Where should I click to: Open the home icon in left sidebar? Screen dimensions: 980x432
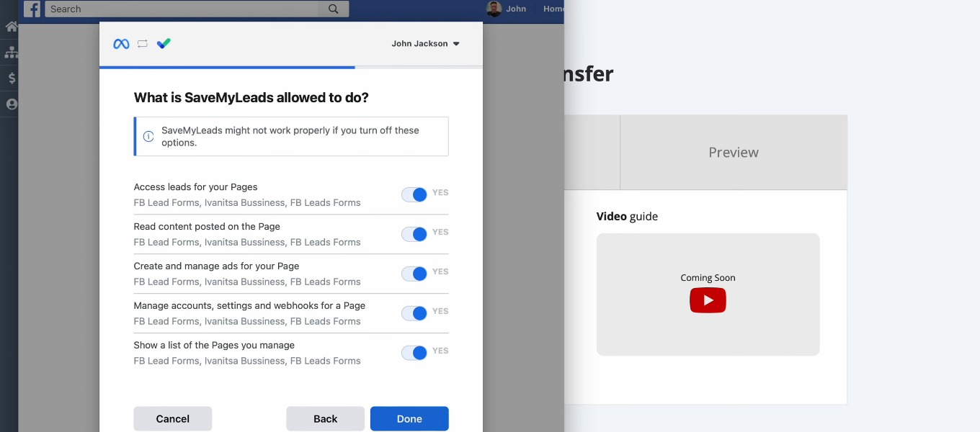[x=11, y=27]
